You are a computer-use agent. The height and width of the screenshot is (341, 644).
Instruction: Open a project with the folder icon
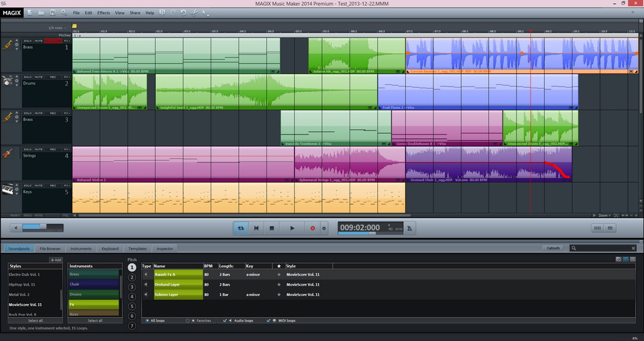(x=41, y=13)
